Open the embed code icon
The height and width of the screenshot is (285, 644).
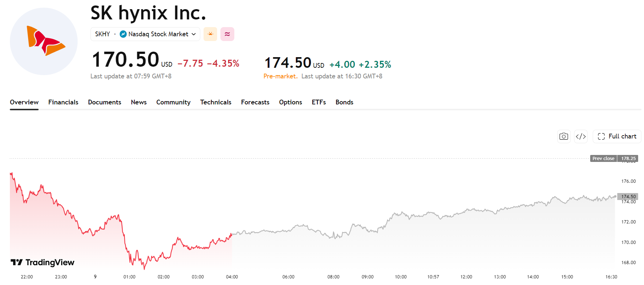click(581, 136)
